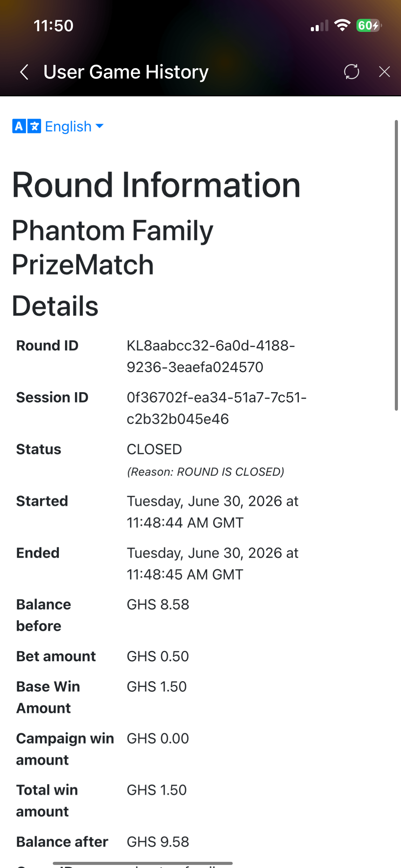Tap the Round Information heading
This screenshot has width=401, height=868.
pos(156,185)
